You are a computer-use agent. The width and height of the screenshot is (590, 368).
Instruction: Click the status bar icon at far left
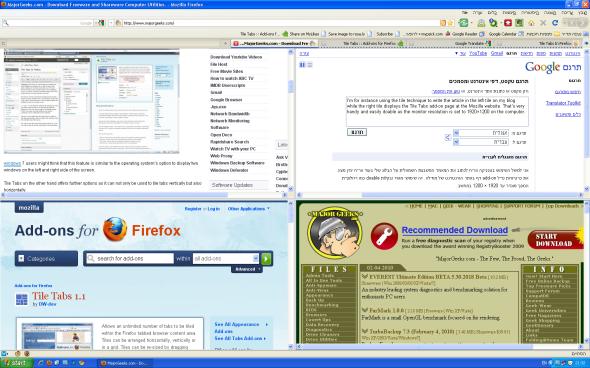point(4,354)
